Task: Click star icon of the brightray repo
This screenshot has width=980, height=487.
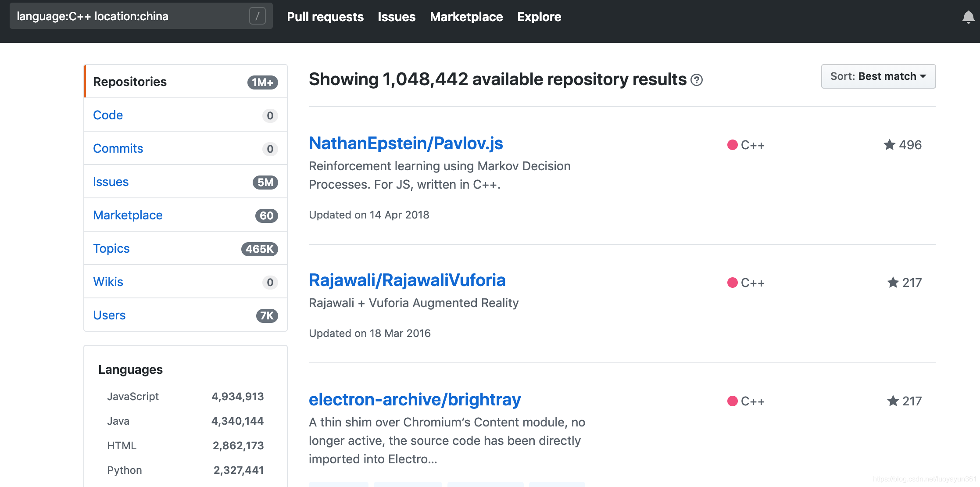Action: (893, 401)
